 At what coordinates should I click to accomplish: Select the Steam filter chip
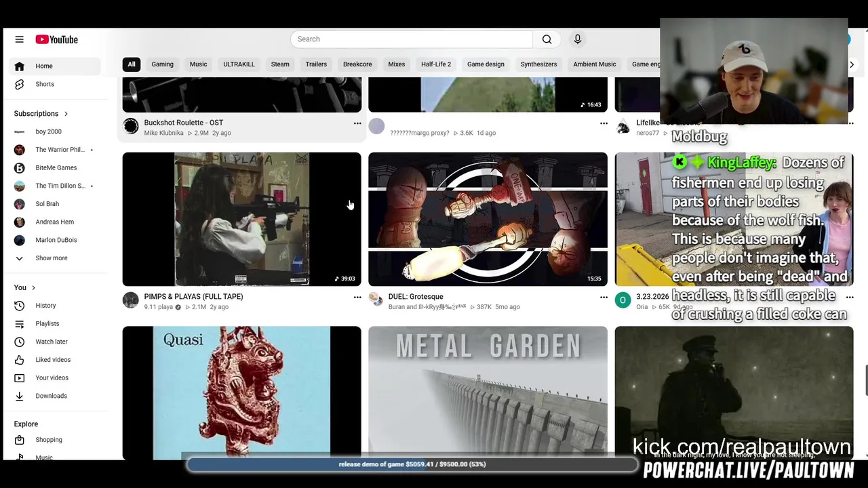280,64
